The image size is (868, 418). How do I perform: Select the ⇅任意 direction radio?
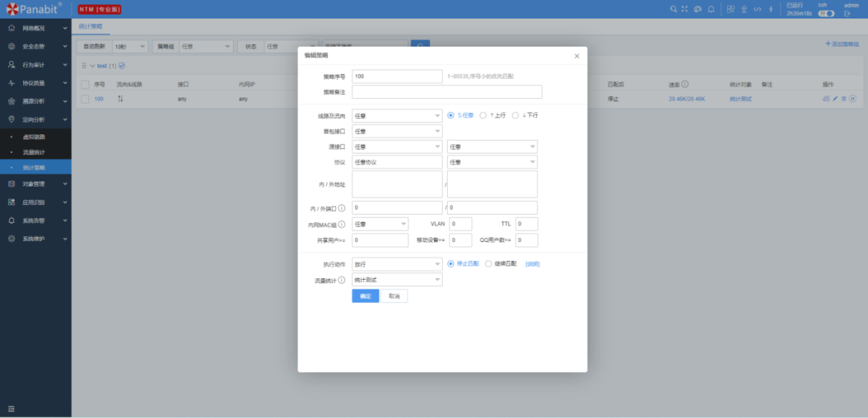[x=451, y=115]
